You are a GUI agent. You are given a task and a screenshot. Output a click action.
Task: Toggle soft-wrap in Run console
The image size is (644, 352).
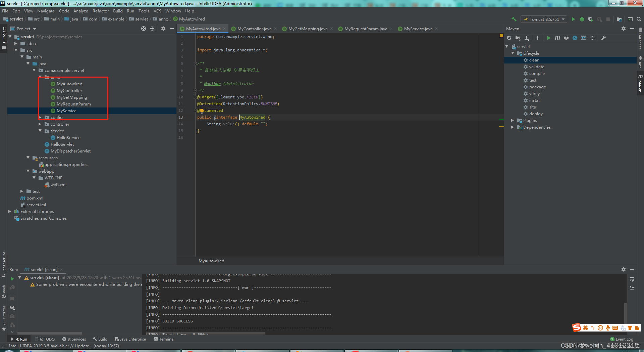pyautogui.click(x=632, y=279)
